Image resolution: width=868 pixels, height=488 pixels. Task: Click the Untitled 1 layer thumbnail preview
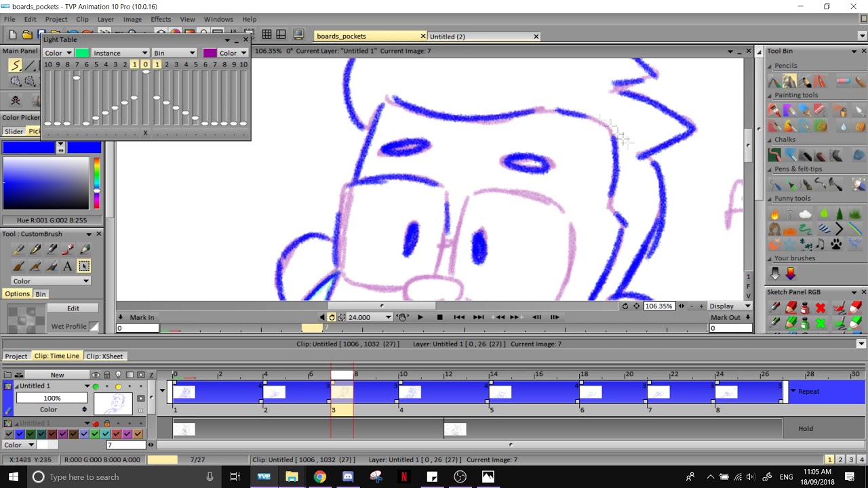tap(113, 404)
